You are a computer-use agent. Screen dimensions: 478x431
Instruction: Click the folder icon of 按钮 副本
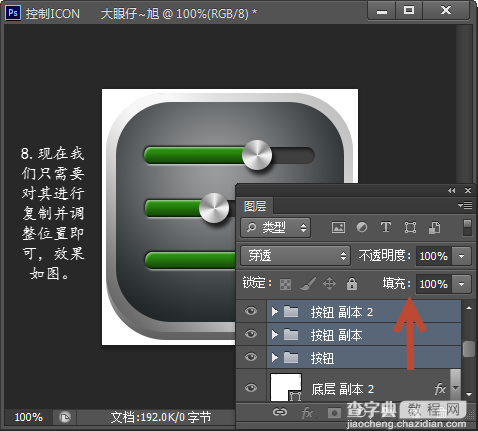click(x=291, y=334)
